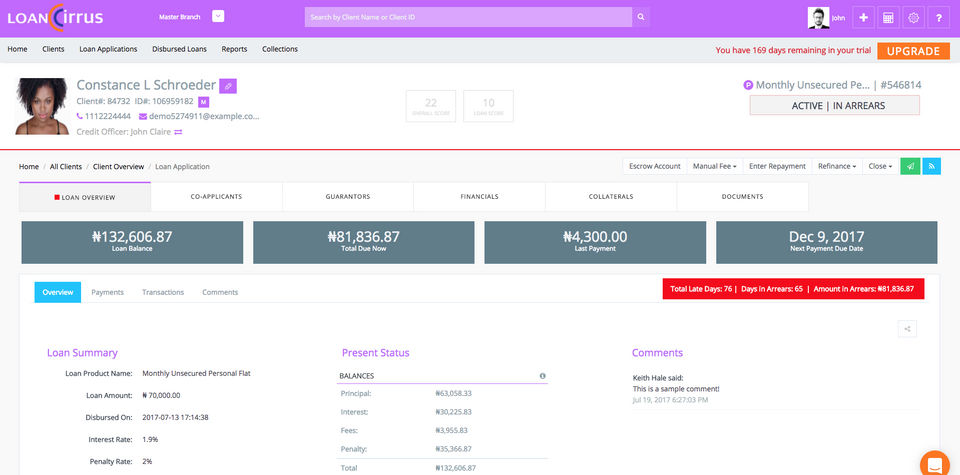
Task: Open the Manual Fee dropdown
Action: (714, 166)
